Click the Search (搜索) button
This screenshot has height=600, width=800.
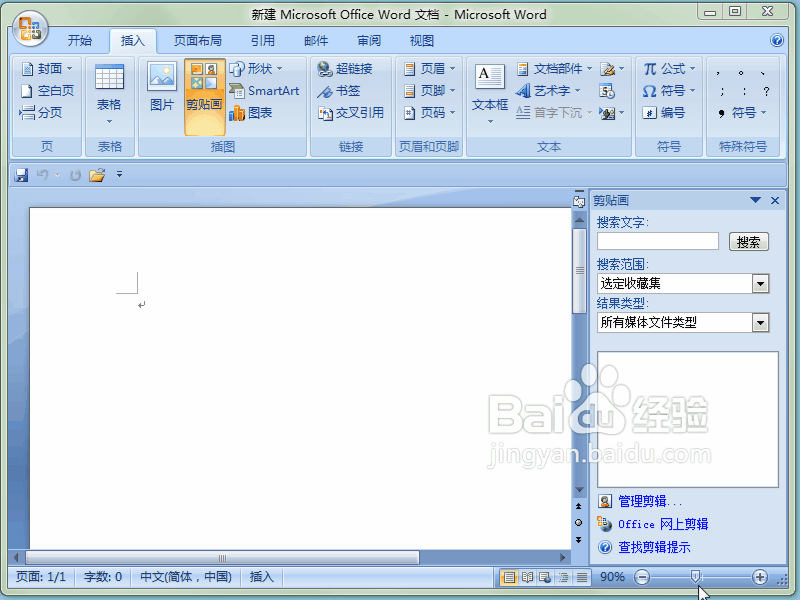coord(748,242)
